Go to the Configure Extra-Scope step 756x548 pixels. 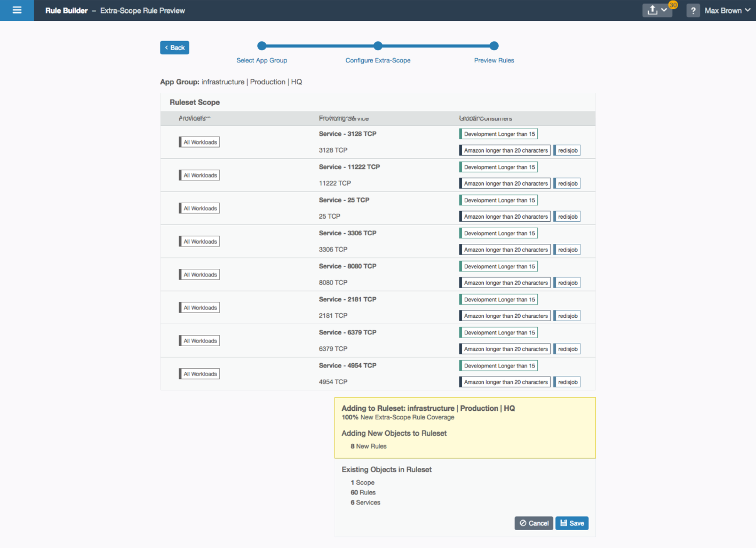(x=378, y=60)
